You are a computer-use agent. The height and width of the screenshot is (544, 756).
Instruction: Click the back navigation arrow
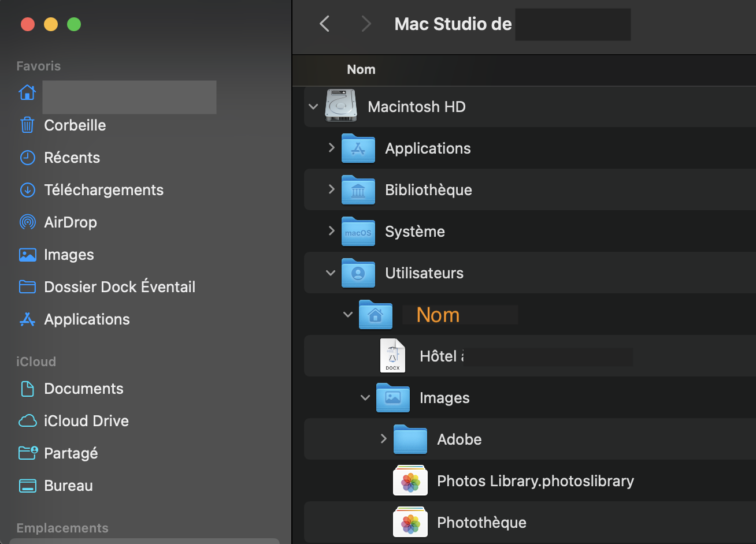[x=325, y=24]
